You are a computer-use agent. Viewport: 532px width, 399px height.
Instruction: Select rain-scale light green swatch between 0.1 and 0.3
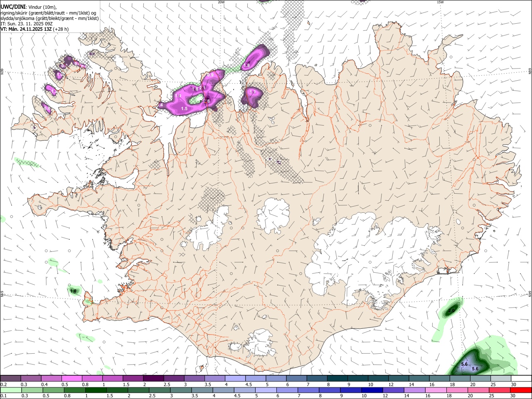click(11, 390)
